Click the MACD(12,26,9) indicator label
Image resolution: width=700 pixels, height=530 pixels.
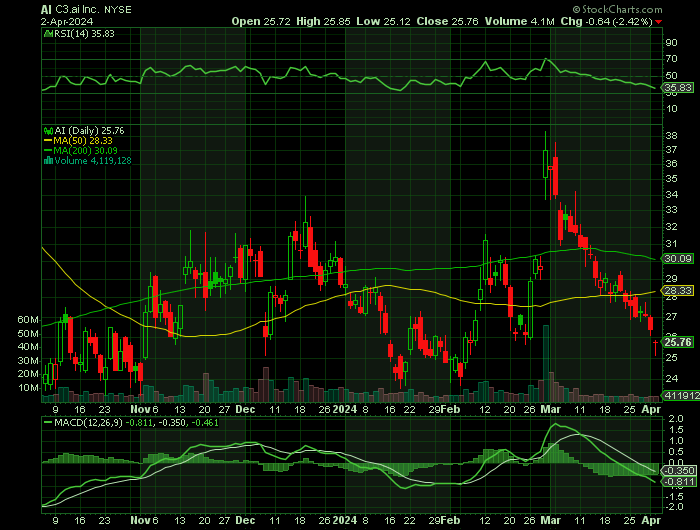[x=88, y=422]
